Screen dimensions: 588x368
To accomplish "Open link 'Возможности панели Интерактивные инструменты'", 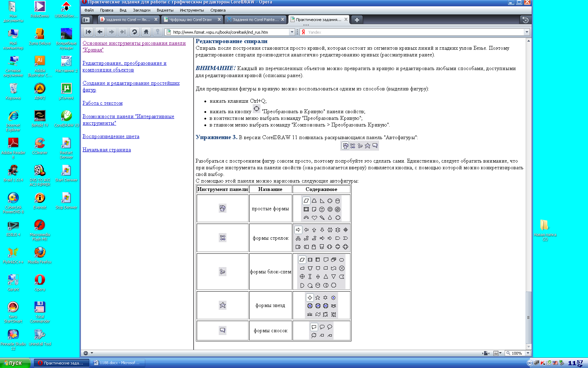I will (128, 120).
